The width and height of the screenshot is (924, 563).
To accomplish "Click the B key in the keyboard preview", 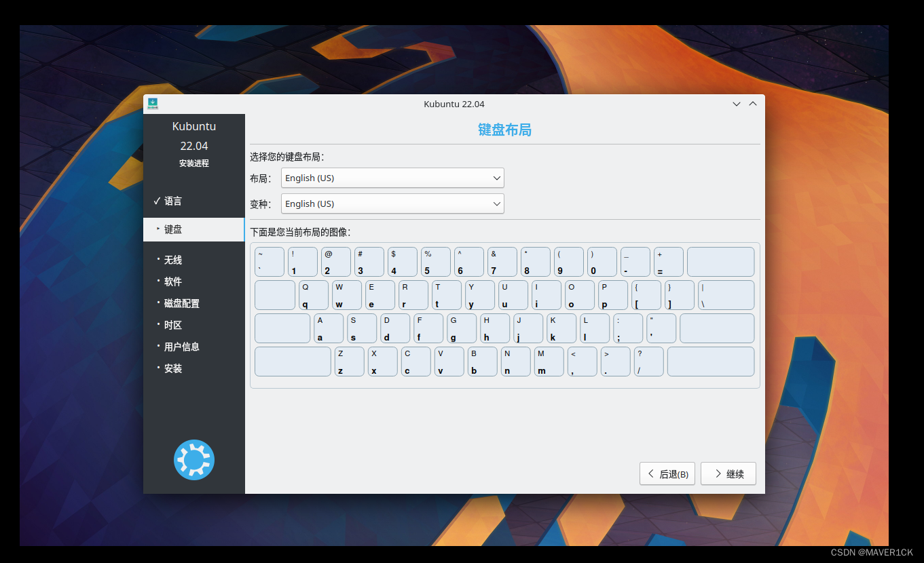I will (483, 362).
